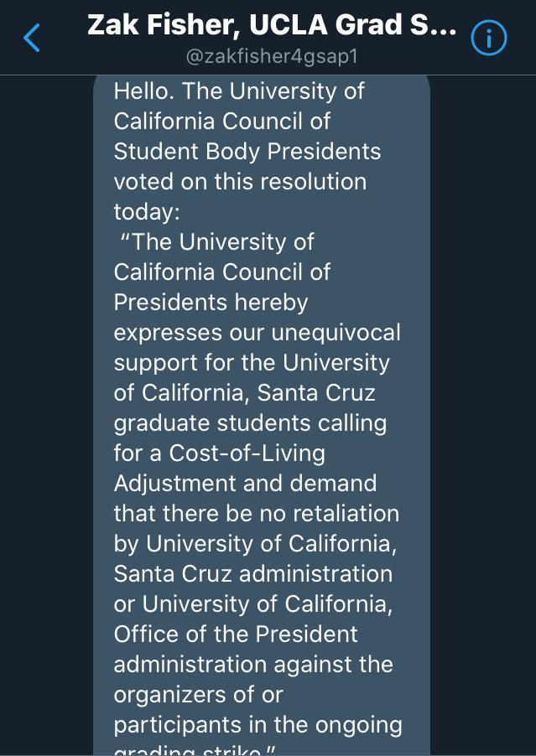Tap the quoted line beginning "The University of"
The image size is (536, 756).
click(x=218, y=242)
